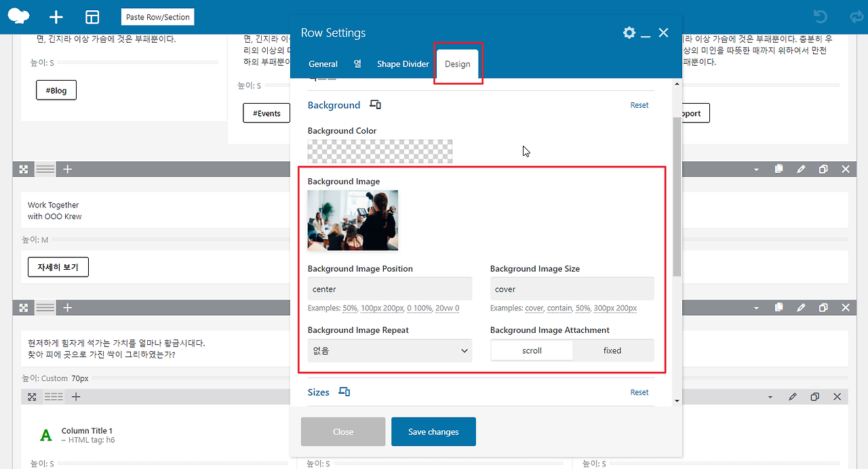Delete the 현저하게 row with its X
This screenshot has width=868, height=469.
point(846,308)
